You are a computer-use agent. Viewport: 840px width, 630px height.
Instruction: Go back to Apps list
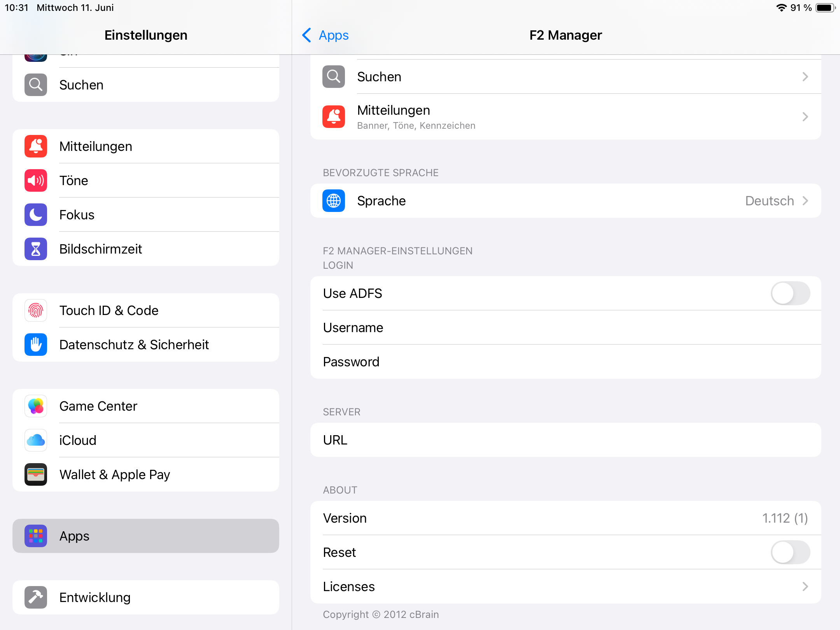(x=326, y=35)
